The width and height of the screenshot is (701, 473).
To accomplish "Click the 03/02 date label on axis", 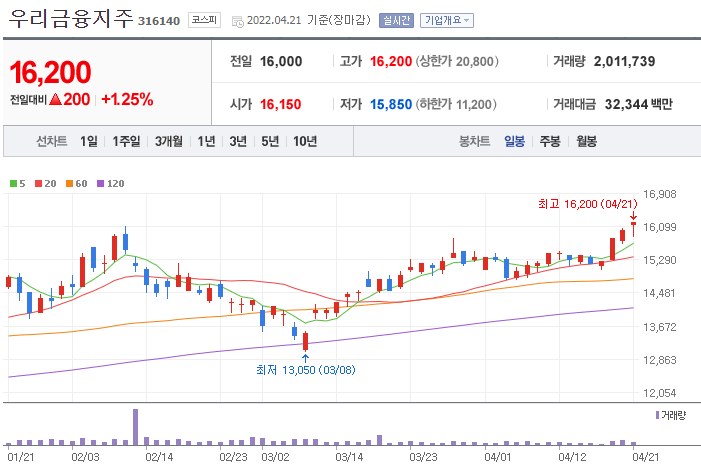I will pos(275,457).
